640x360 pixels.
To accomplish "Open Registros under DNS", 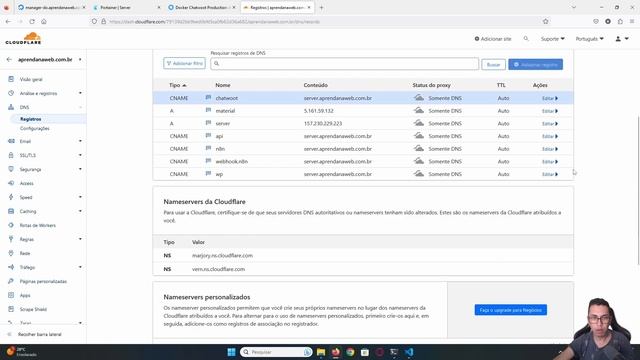I will click(x=31, y=119).
